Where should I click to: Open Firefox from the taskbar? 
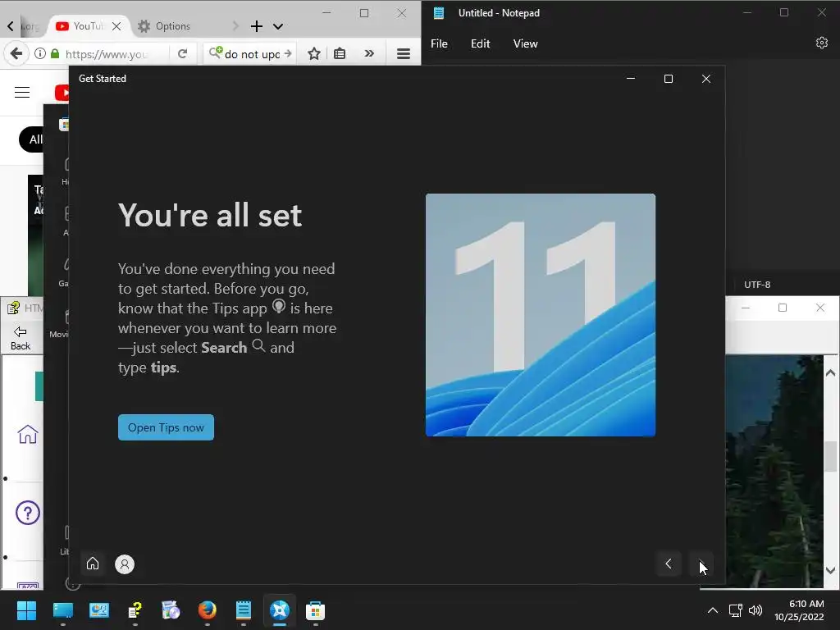208,610
